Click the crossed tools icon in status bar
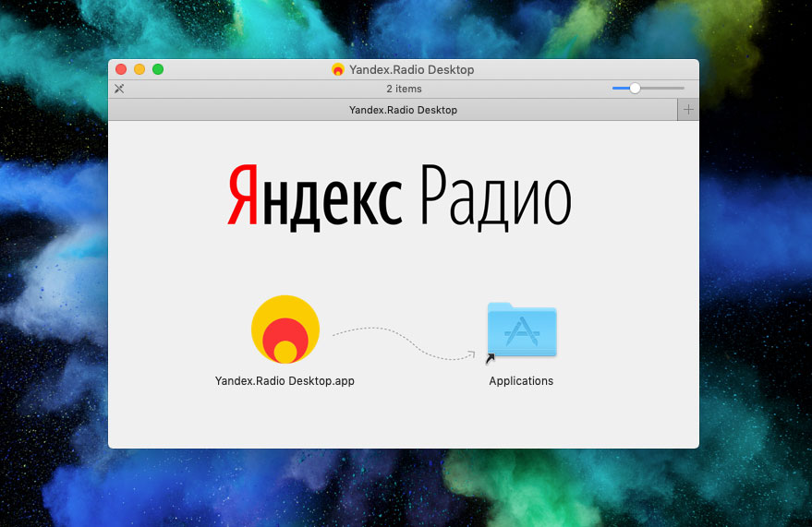Screen dimensions: 812x527 tap(119, 89)
